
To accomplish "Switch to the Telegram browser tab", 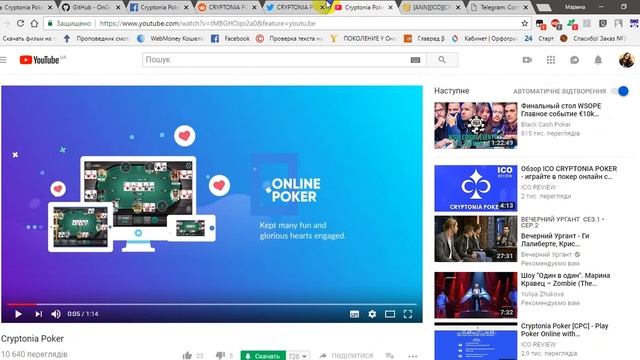I will pyautogui.click(x=498, y=7).
